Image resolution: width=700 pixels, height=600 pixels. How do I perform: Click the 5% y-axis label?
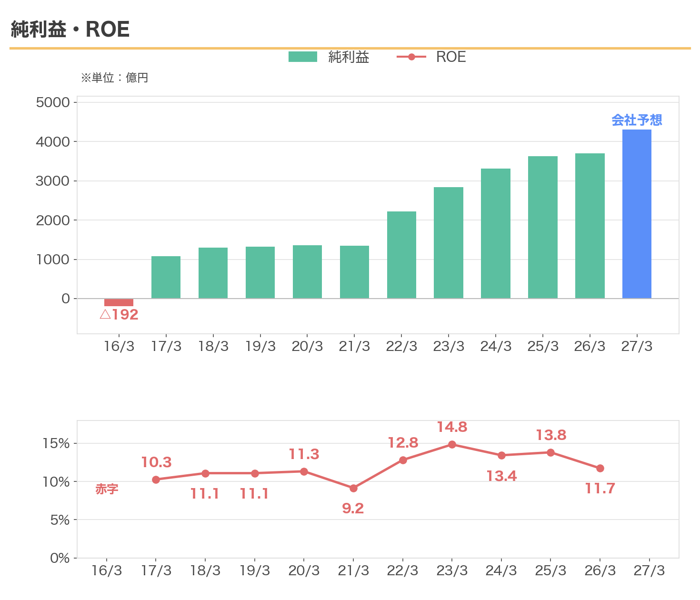[60, 520]
